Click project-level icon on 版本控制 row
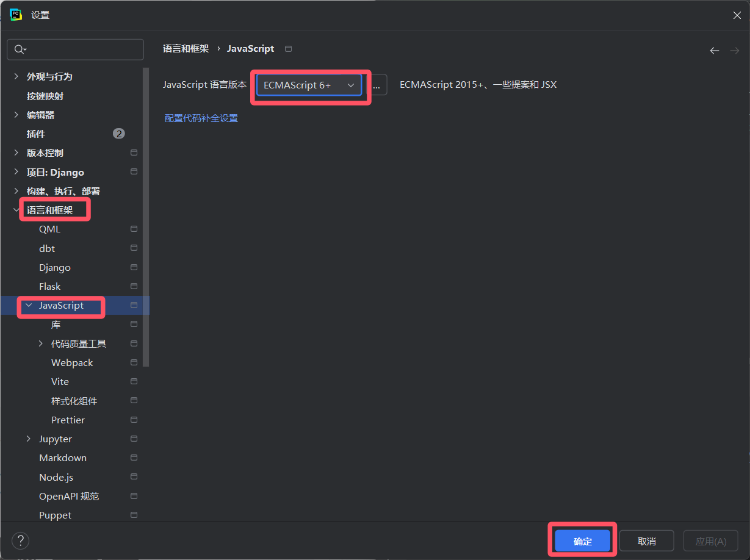 [134, 153]
